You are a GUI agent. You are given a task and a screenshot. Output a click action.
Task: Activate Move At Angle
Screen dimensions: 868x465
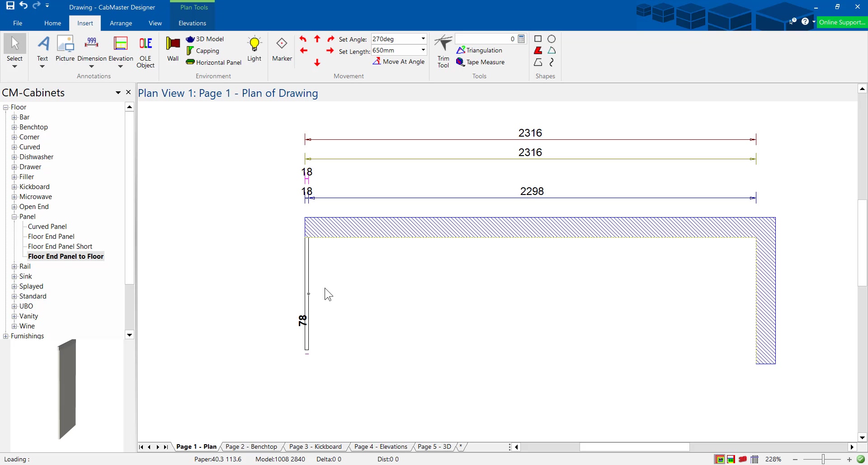[399, 62]
